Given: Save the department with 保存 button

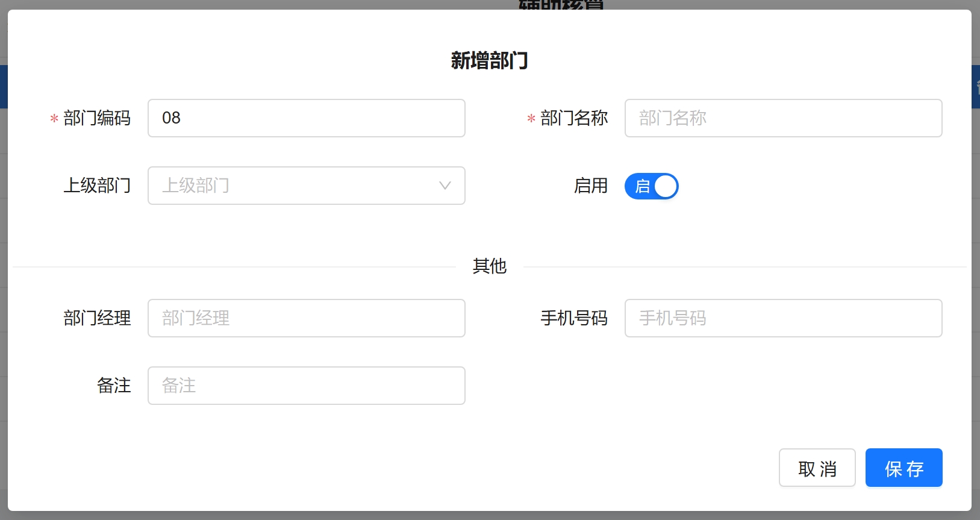Looking at the screenshot, I should pyautogui.click(x=904, y=468).
